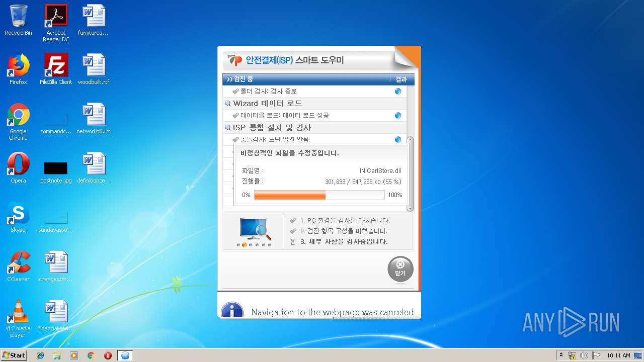Click the 10:11 AM taskbar clock

coord(618,355)
